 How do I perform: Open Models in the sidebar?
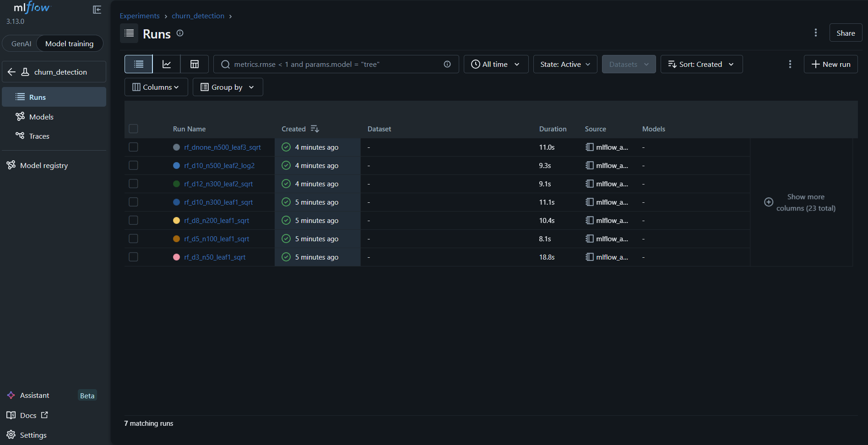click(x=54, y=117)
